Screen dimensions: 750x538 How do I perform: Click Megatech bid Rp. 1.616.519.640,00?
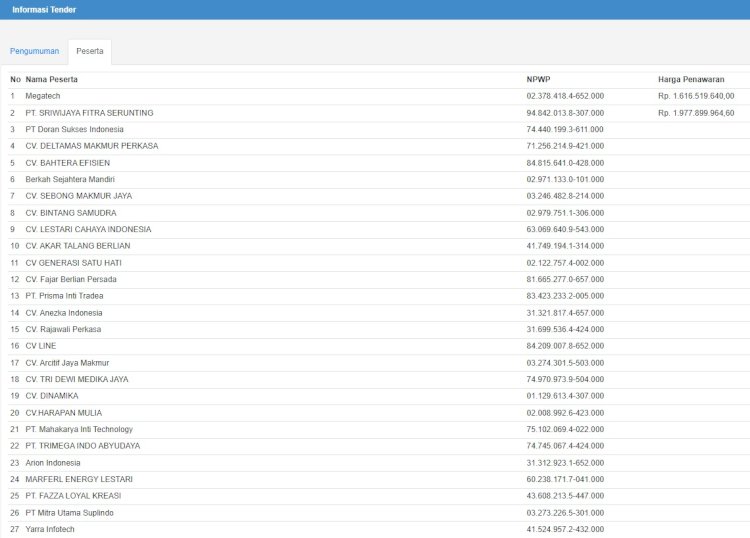[696, 96]
